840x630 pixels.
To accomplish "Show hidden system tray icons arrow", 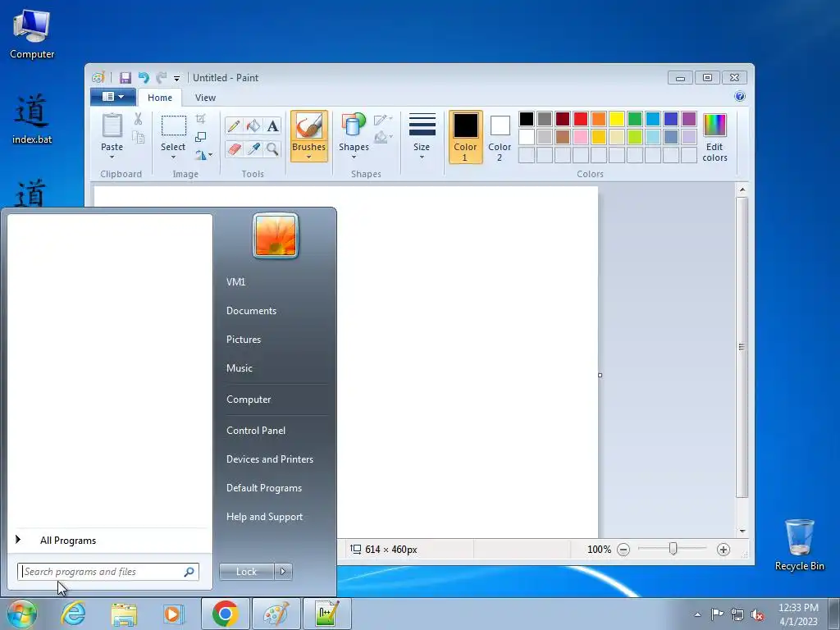I will [697, 614].
